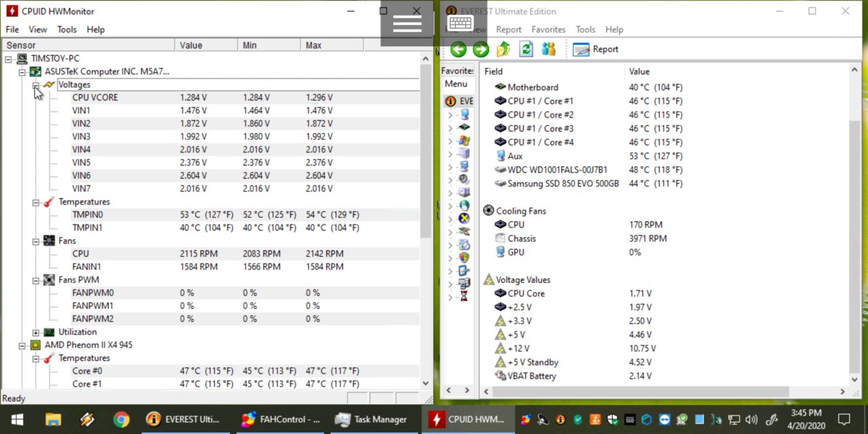The image size is (868, 434).
Task: Select the Benchmark hourglass icon in EVEREST tree
Action: coord(464,296)
